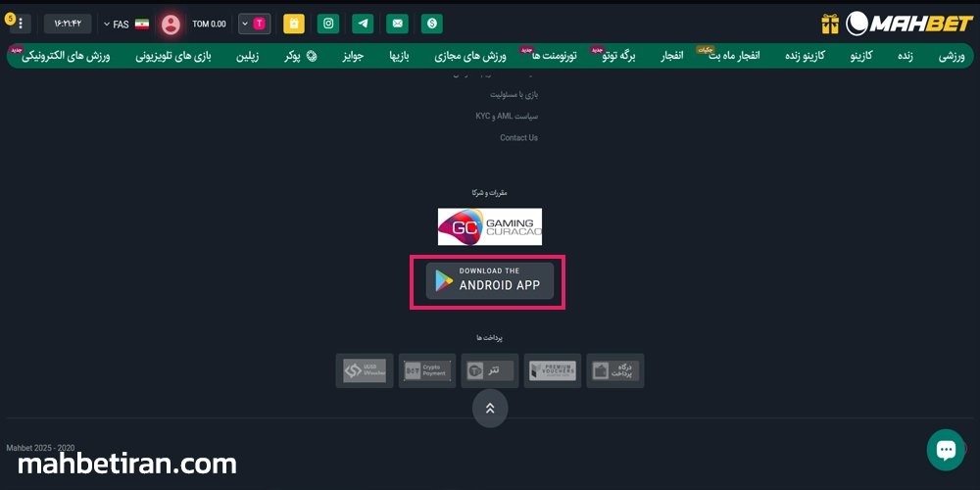
Task: Click the golden gift box beside logo
Action: [x=830, y=24]
